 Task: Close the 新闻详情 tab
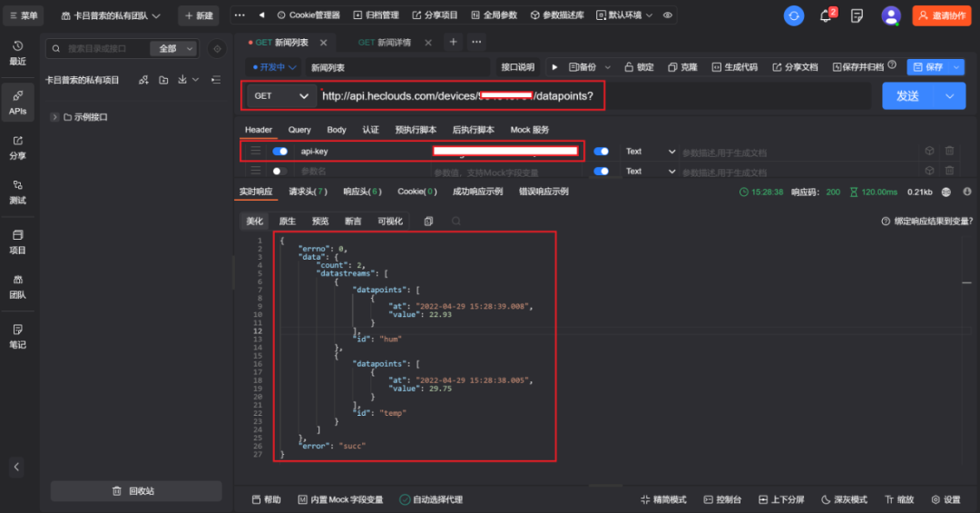pos(428,43)
